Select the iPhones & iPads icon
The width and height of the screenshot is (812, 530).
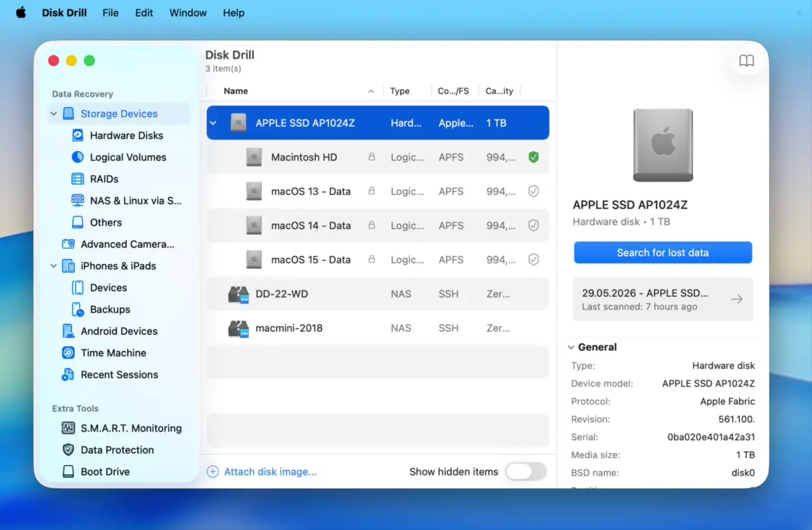[69, 266]
